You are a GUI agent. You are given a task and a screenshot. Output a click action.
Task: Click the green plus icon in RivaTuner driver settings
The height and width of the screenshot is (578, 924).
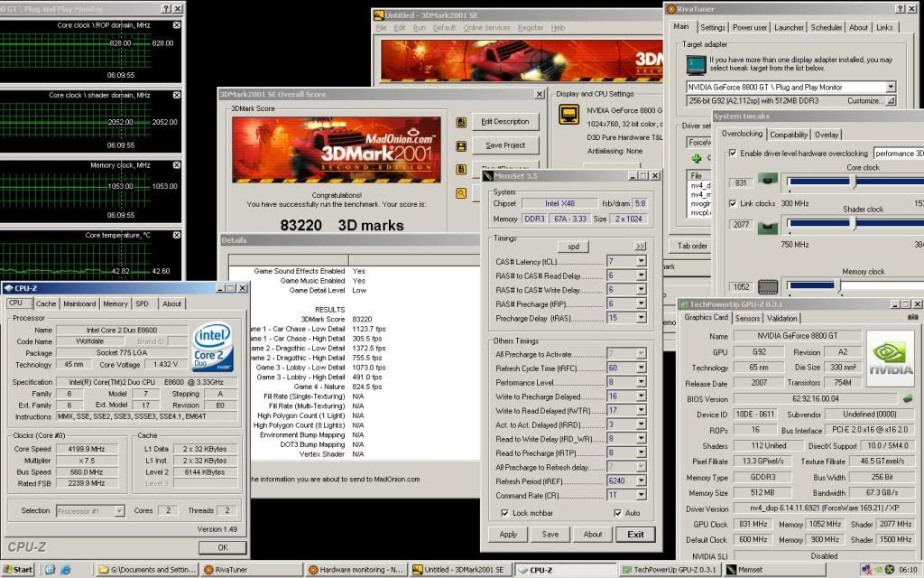point(696,157)
